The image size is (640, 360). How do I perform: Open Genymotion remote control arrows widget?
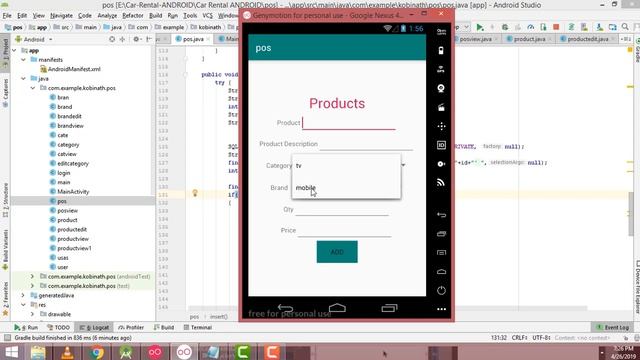pos(441,126)
